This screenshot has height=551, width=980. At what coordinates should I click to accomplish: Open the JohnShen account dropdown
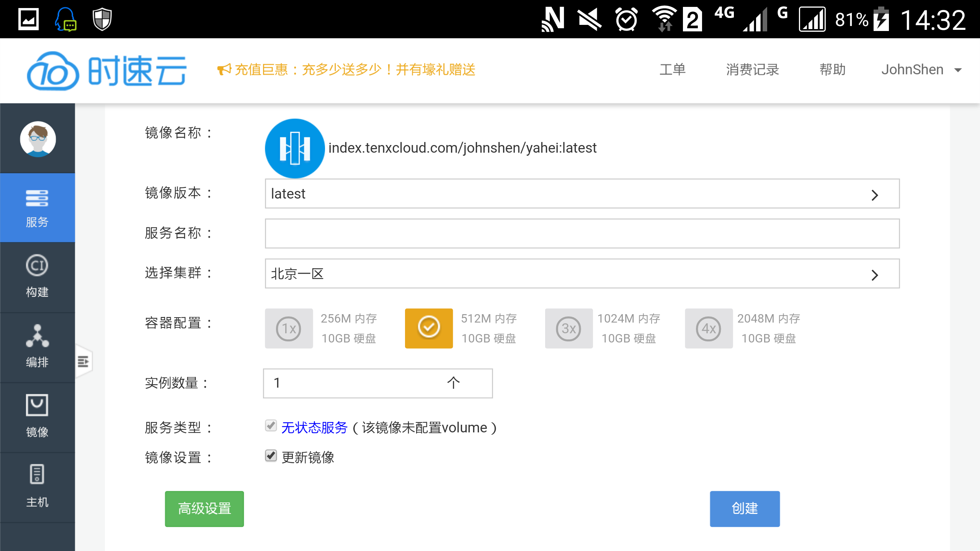point(921,70)
